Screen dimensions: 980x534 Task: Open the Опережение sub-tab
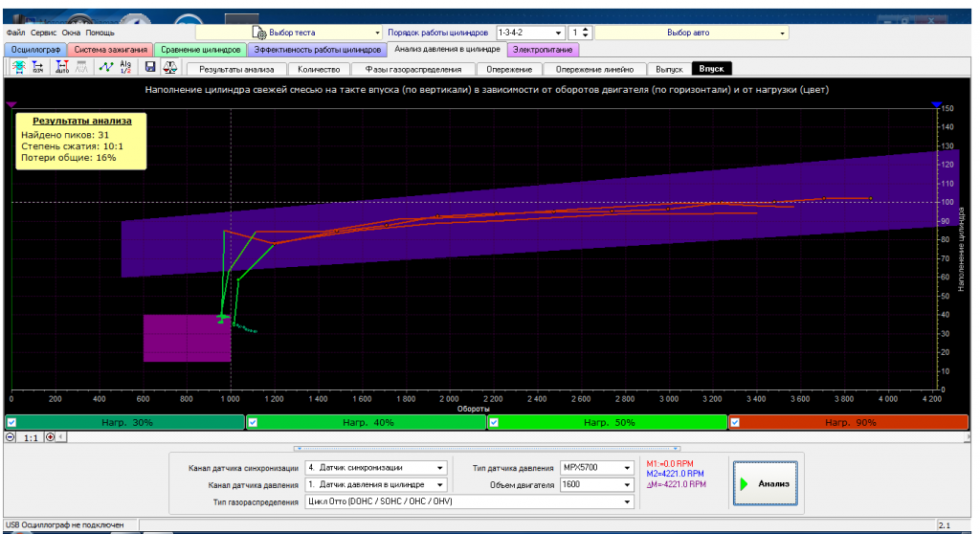(x=509, y=70)
